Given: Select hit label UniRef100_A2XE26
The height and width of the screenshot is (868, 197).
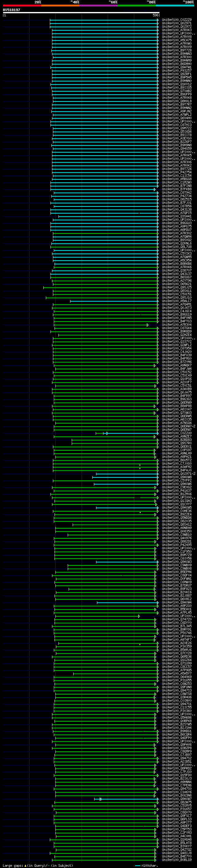Looking at the screenshot, I should pyautogui.click(x=177, y=643).
